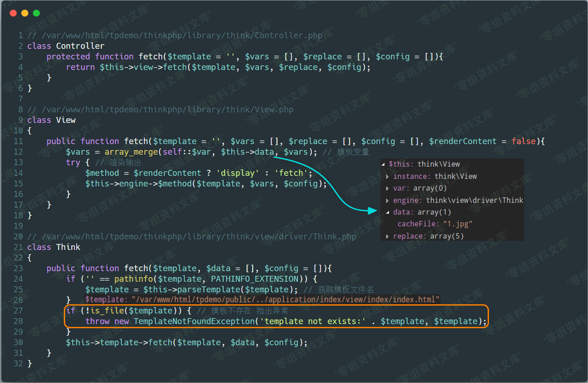The height and width of the screenshot is (383, 588).
Task: Expand the replace: array(5) entry
Action: [388, 236]
